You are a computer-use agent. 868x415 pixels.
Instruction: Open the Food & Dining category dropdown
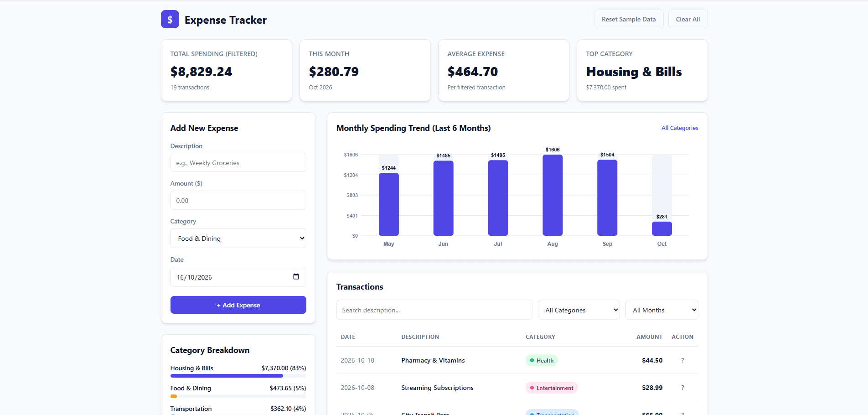(238, 238)
